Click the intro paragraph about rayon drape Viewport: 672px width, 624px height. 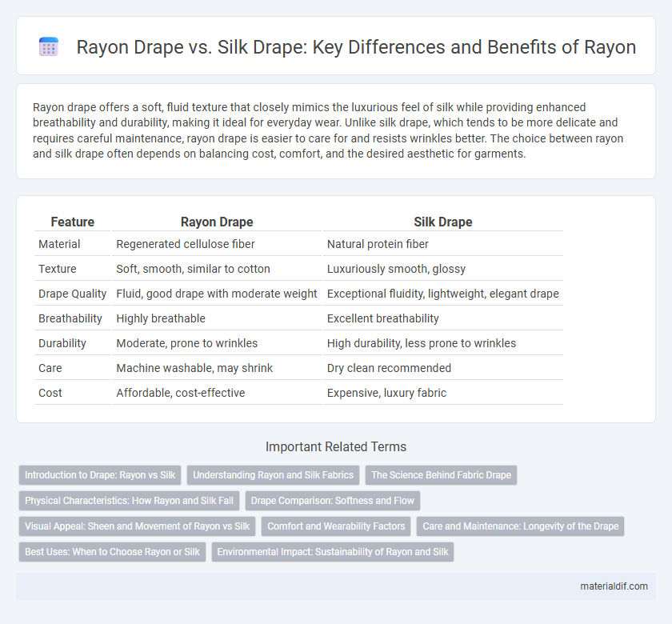coord(328,130)
